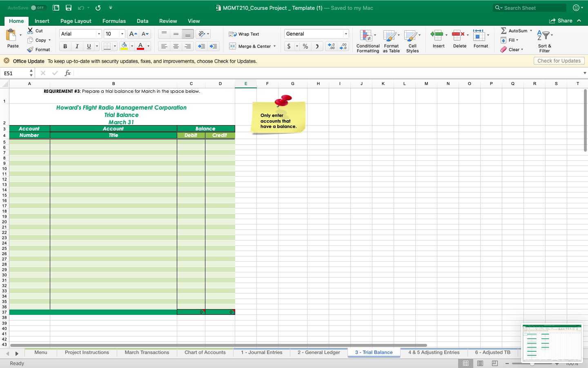588x368 pixels.
Task: Open the Formulas ribbon tab
Action: (x=114, y=21)
